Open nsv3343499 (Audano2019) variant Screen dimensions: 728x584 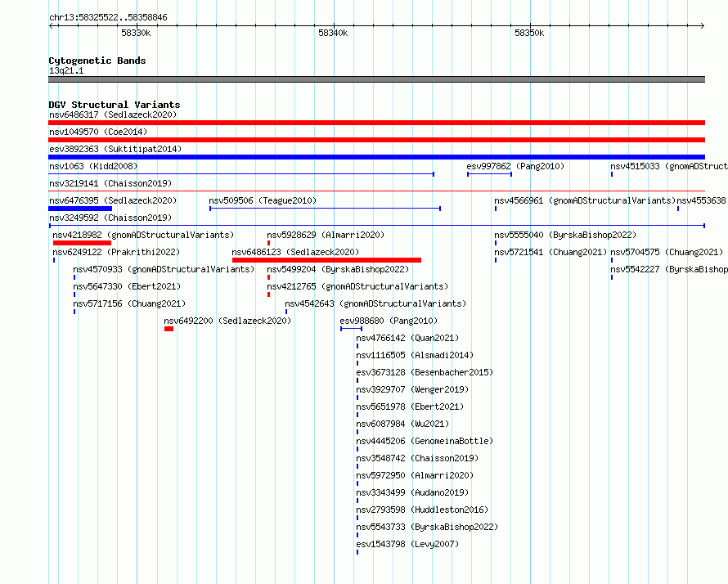tap(412, 492)
